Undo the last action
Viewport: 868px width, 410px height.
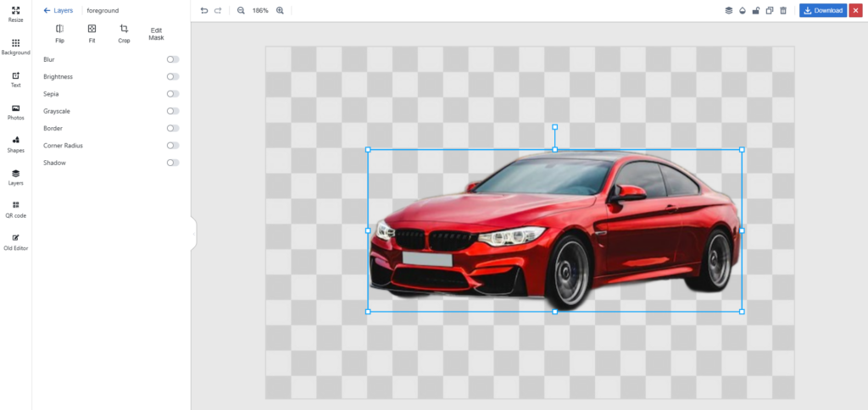204,10
